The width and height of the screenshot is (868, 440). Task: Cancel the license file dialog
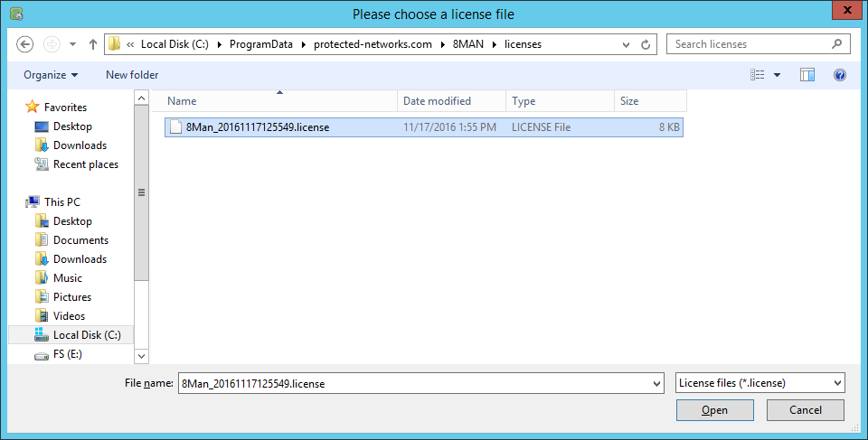(805, 410)
